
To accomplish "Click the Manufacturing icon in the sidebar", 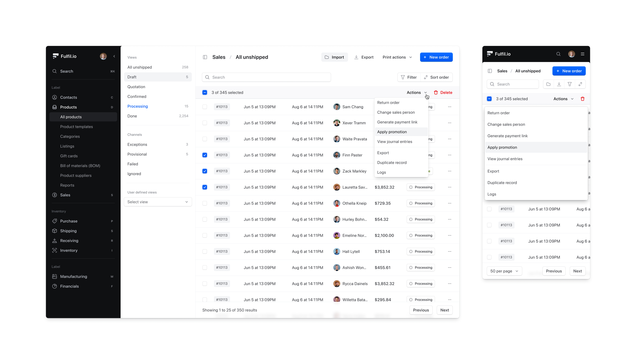I will pos(55,277).
